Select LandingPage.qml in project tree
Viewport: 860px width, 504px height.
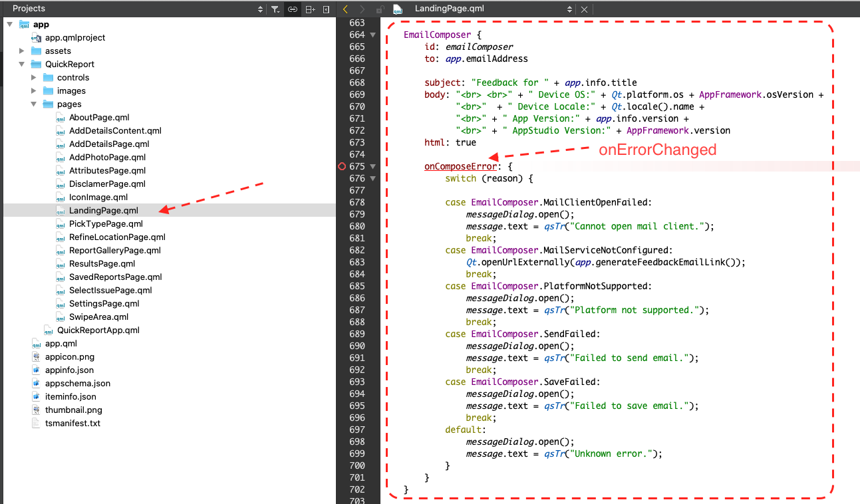click(104, 210)
